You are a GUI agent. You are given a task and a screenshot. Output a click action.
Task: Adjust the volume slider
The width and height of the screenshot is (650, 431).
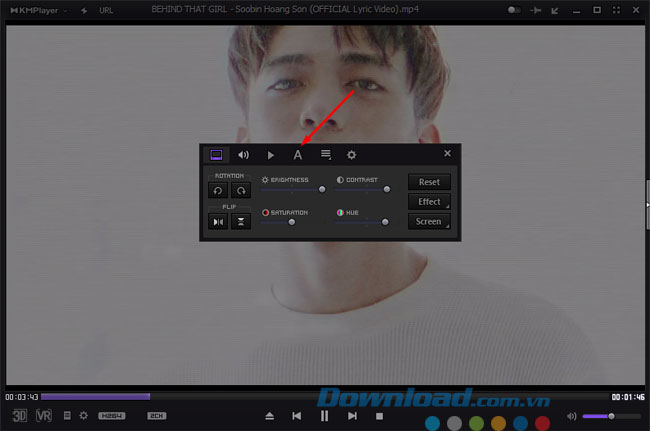click(x=611, y=416)
